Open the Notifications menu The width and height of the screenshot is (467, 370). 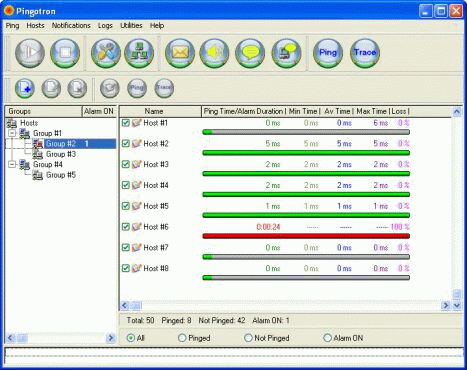pos(71,26)
